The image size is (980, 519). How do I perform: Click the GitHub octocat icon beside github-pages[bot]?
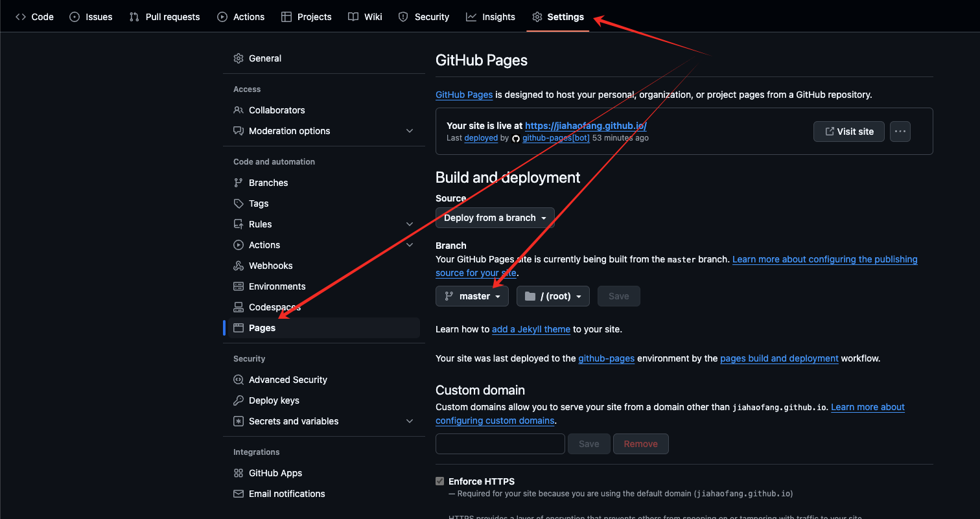point(516,138)
